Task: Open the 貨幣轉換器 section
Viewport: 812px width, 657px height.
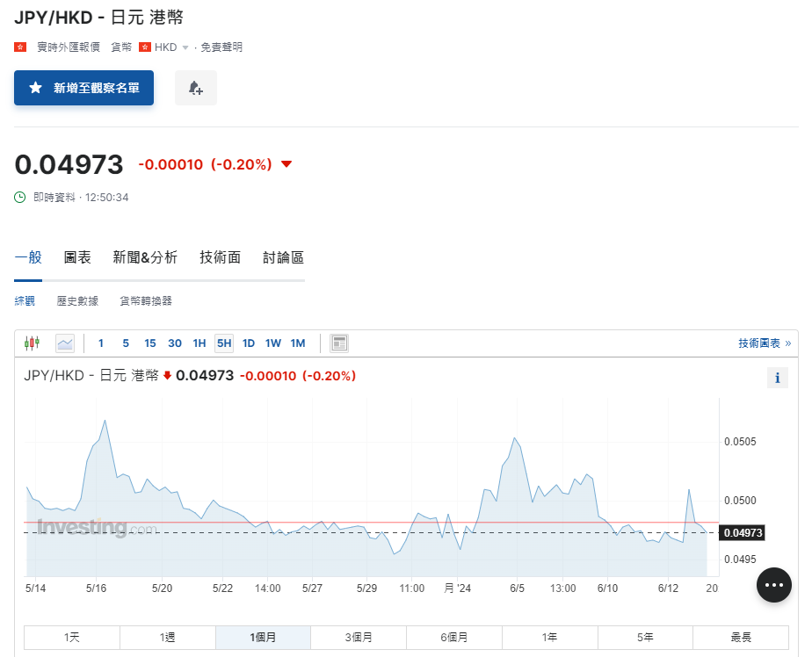Action: point(146,300)
